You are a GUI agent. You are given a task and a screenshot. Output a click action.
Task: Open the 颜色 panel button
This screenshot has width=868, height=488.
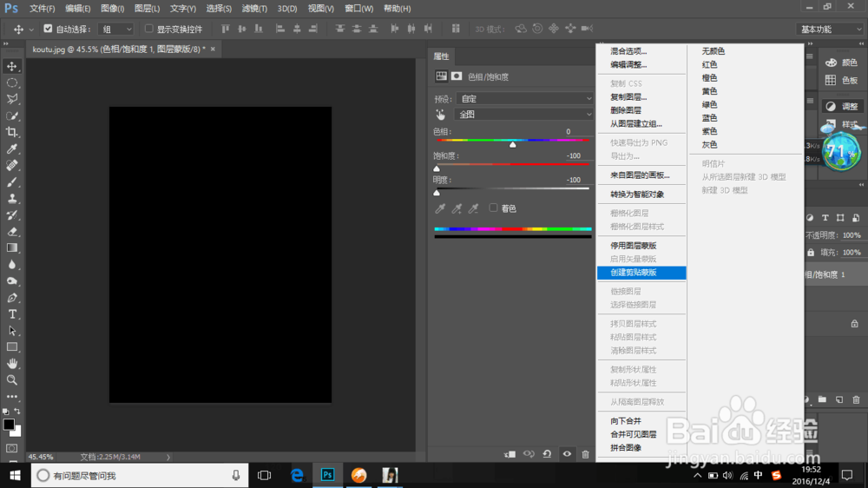841,63
